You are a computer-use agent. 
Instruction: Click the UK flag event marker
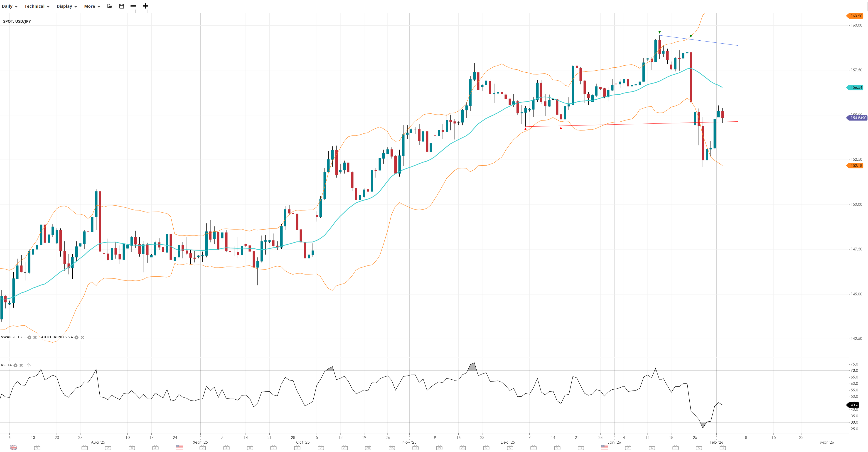coord(14,447)
